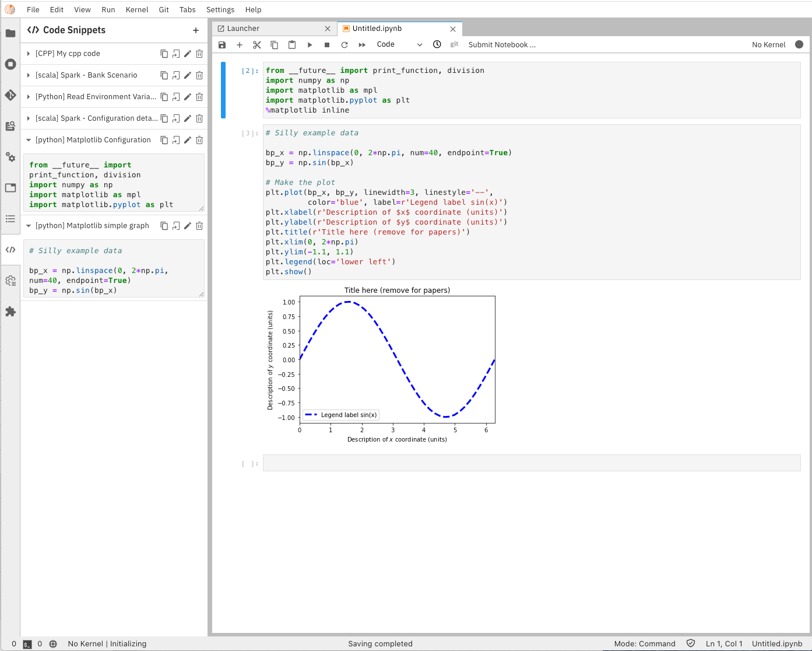
Task: Restart kernel and run all cells
Action: [362, 45]
